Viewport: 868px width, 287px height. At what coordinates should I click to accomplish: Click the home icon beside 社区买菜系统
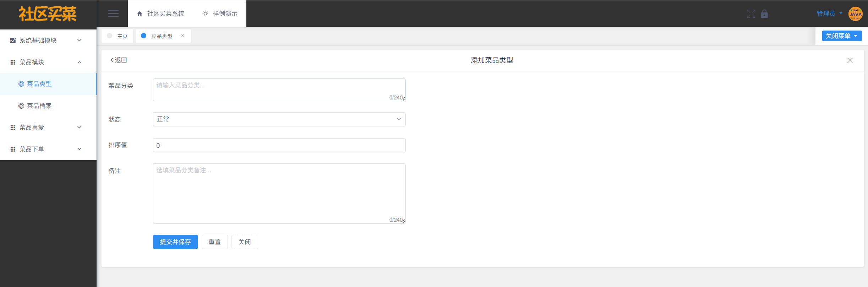[x=140, y=14]
